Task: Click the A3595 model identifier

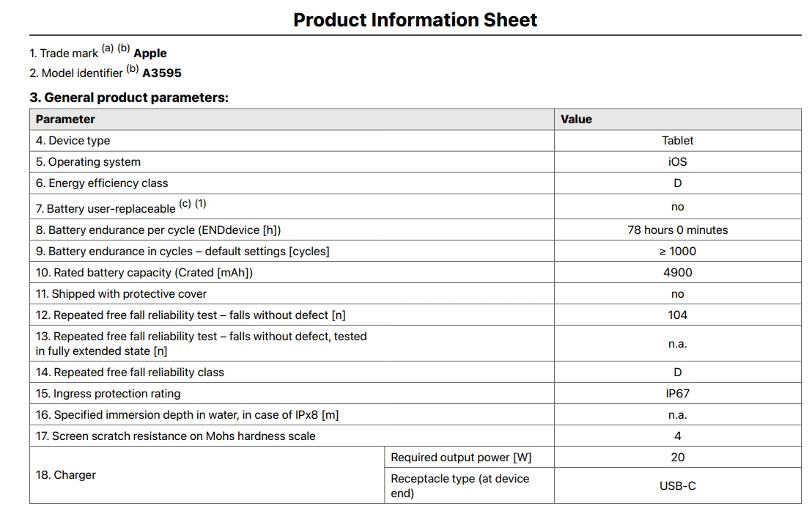Action: [x=162, y=73]
